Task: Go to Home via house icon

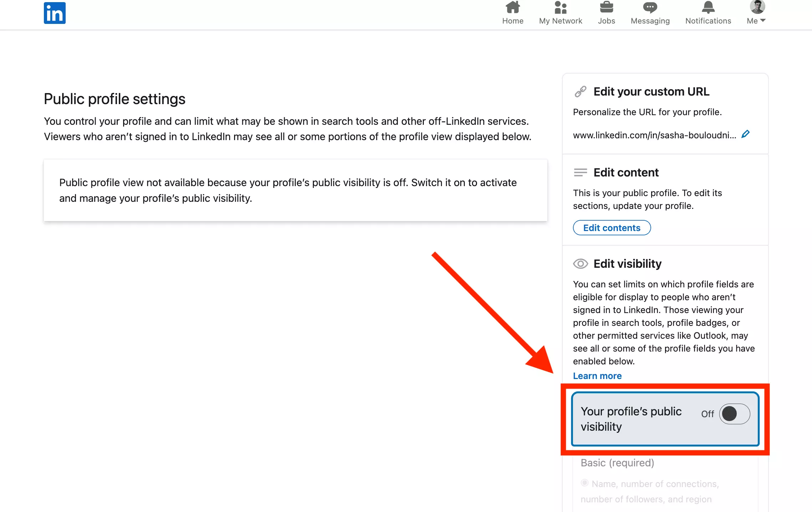Action: [x=513, y=7]
